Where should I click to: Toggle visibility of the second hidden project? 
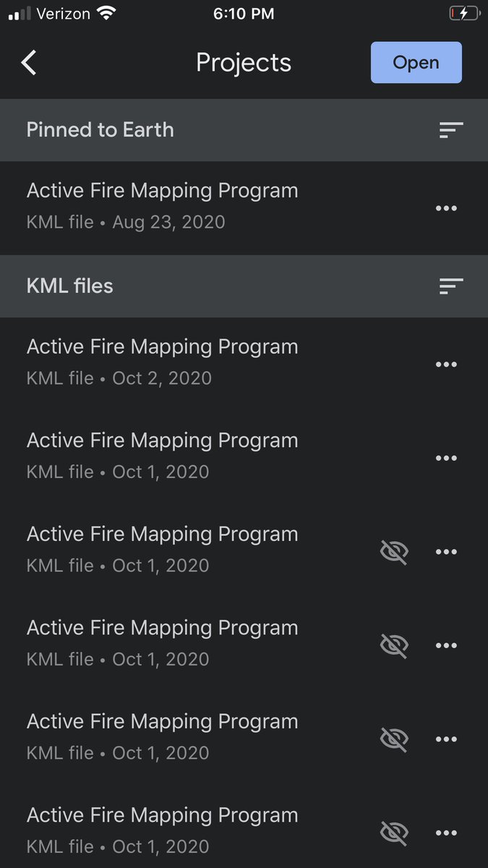coord(394,645)
